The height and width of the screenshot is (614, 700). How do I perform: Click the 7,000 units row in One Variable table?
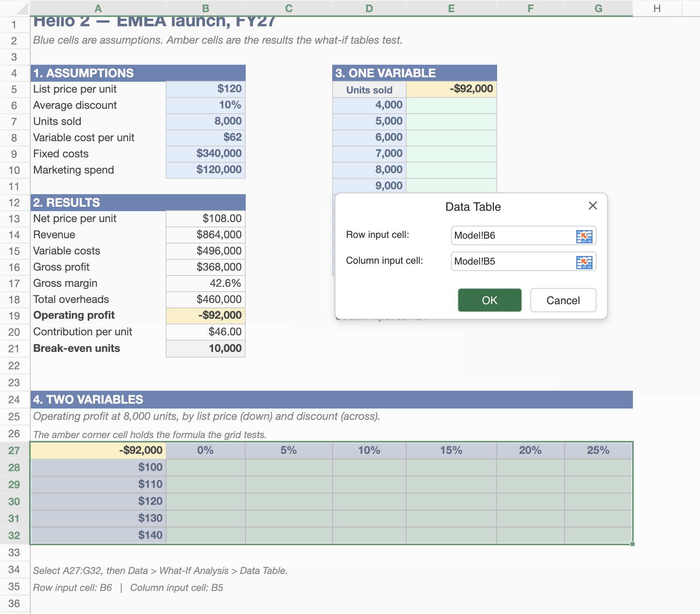point(369,154)
